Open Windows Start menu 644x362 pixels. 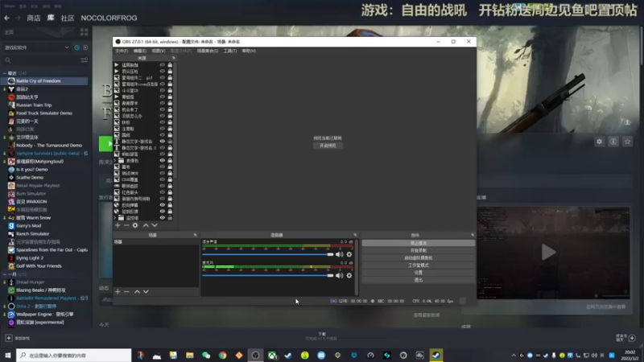[8, 355]
